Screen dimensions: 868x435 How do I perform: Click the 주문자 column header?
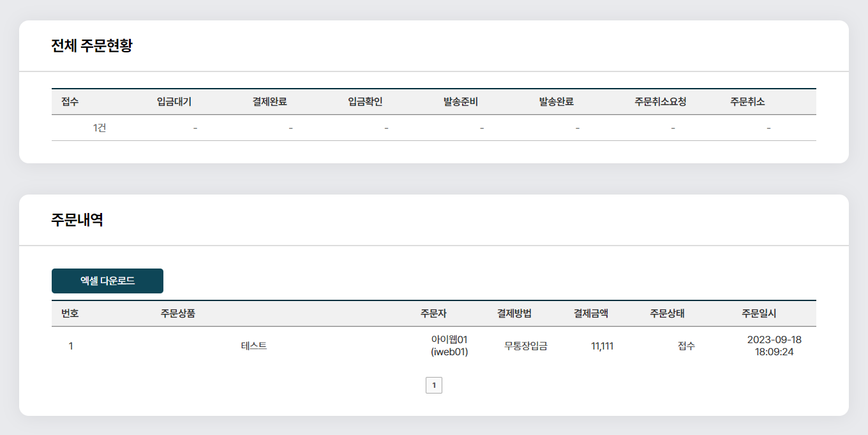coord(433,313)
